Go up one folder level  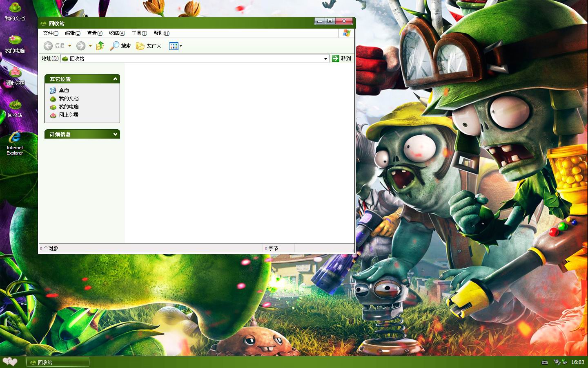point(100,46)
